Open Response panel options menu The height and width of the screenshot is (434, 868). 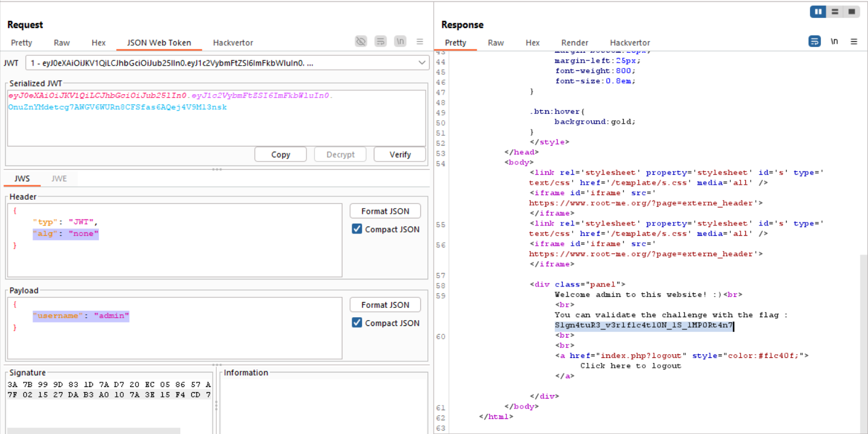[853, 42]
